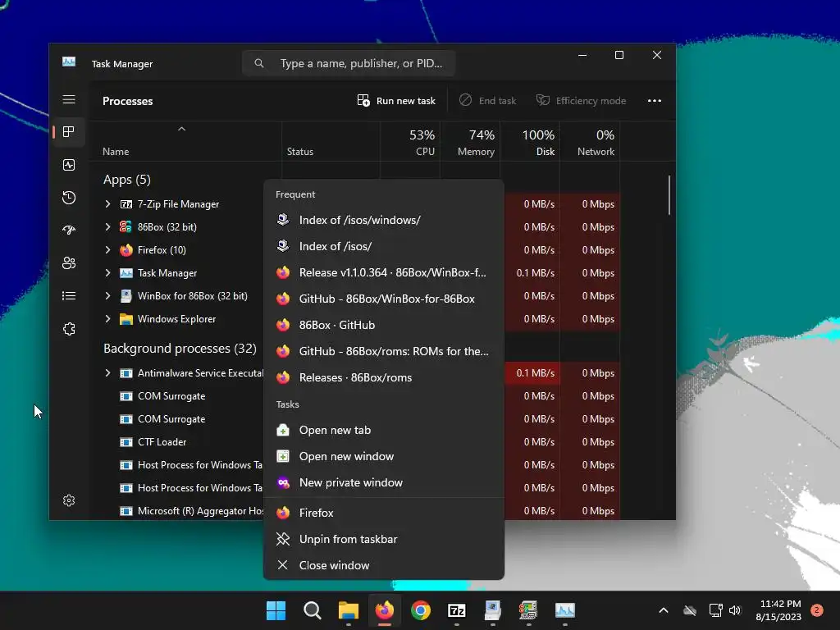
Task: Open File Explorer from taskbar
Action: click(348, 610)
